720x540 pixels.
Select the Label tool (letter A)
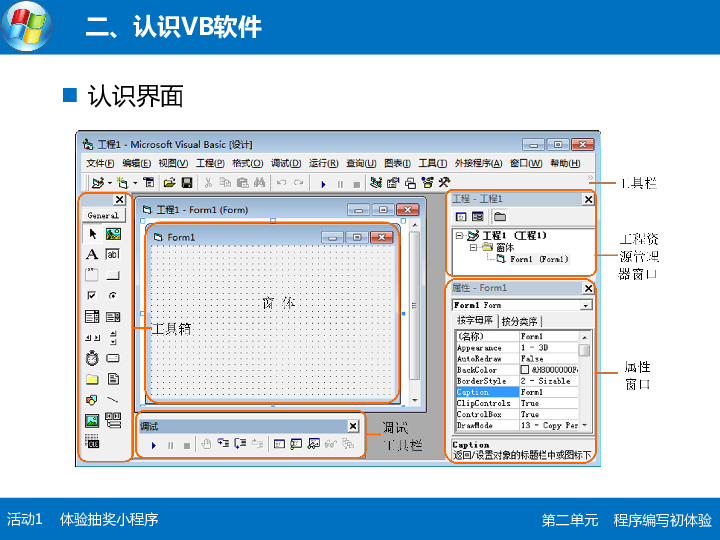92,254
